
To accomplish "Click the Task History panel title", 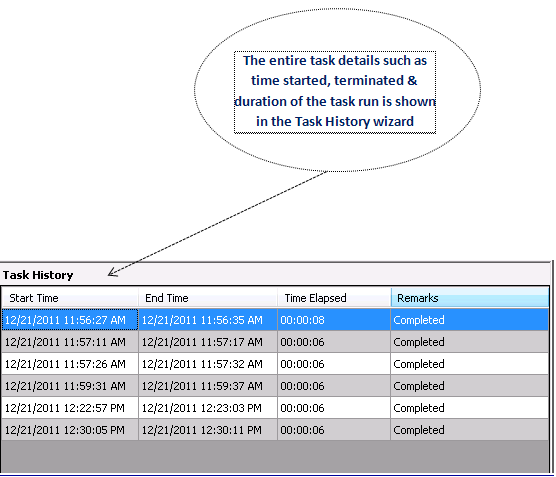I will [x=38, y=275].
